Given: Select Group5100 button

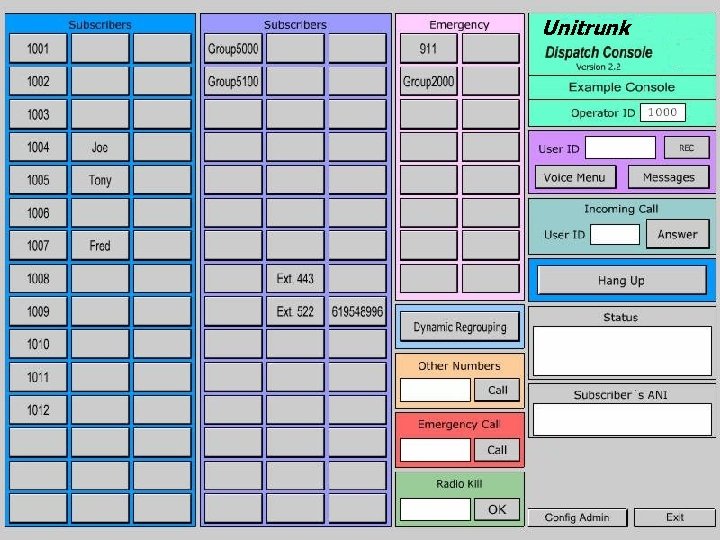Looking at the screenshot, I should pos(233,81).
